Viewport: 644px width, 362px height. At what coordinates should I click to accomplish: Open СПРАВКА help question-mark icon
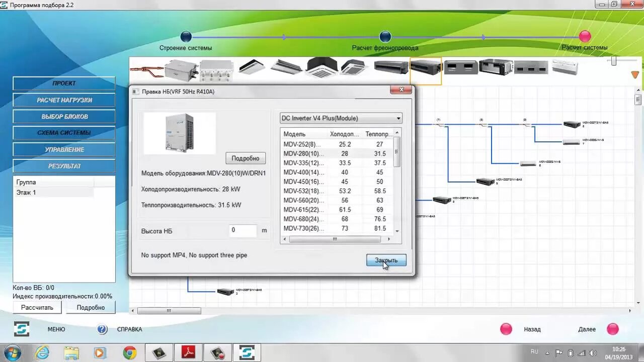coord(102,329)
